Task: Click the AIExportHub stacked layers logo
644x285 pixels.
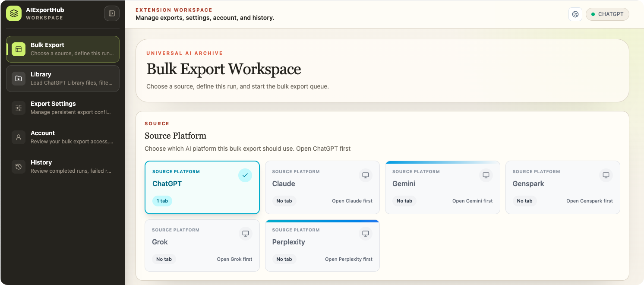Action: click(x=14, y=13)
